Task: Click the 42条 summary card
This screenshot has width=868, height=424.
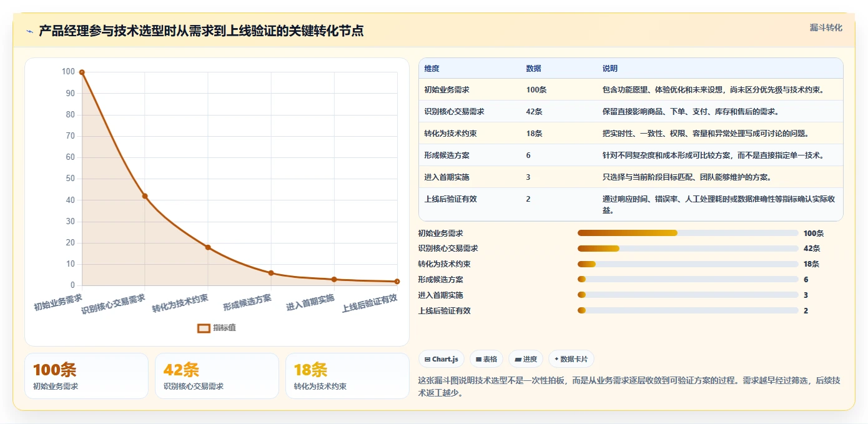Action: point(217,376)
